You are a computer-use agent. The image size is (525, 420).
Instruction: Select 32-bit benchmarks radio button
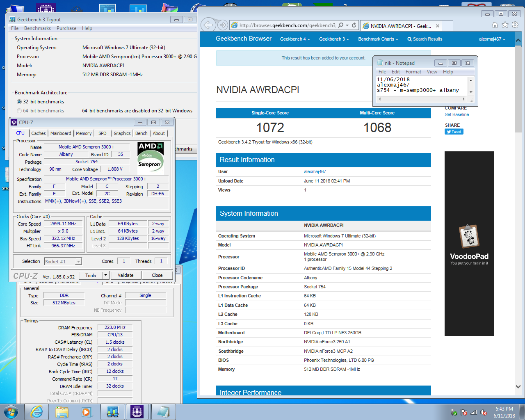[x=19, y=102]
